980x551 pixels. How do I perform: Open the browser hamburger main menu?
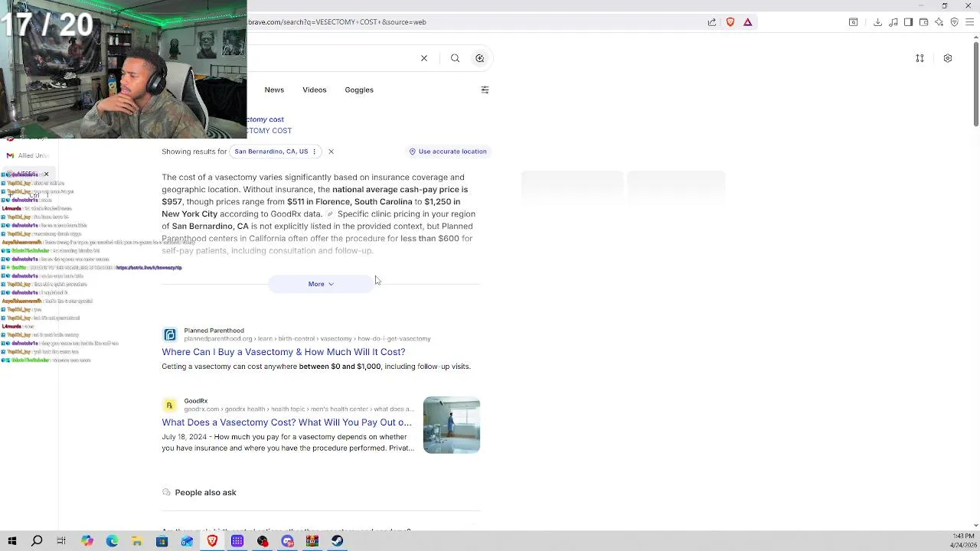point(970,22)
